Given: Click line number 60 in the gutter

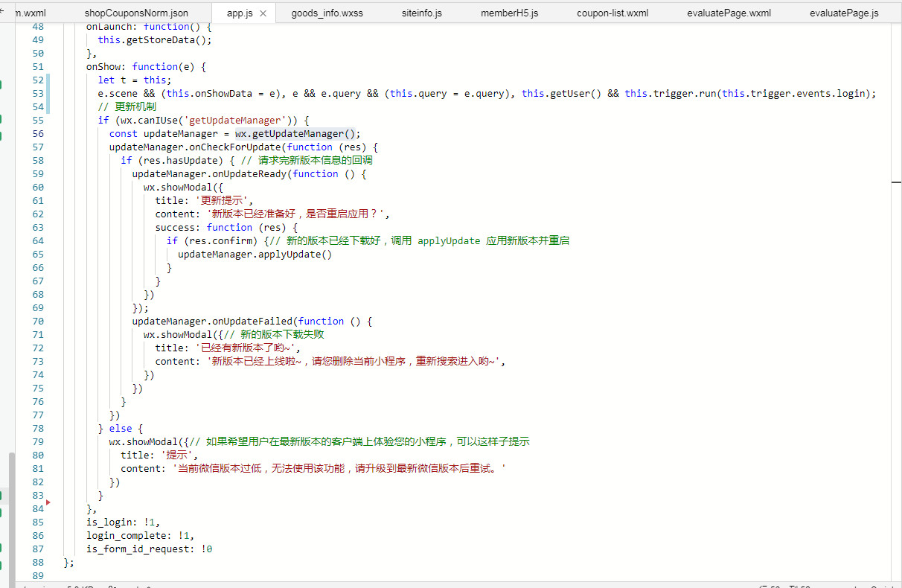Looking at the screenshot, I should click(37, 187).
